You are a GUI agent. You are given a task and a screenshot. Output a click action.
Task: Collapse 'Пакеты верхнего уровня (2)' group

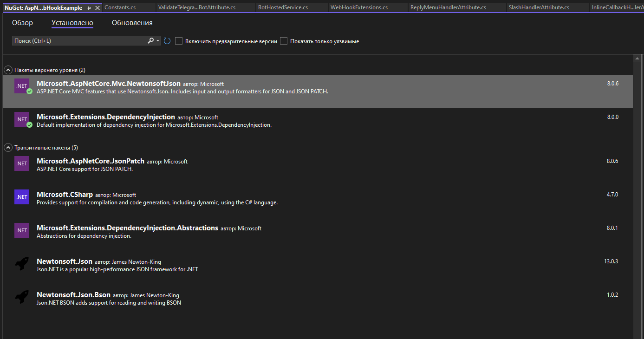8,70
